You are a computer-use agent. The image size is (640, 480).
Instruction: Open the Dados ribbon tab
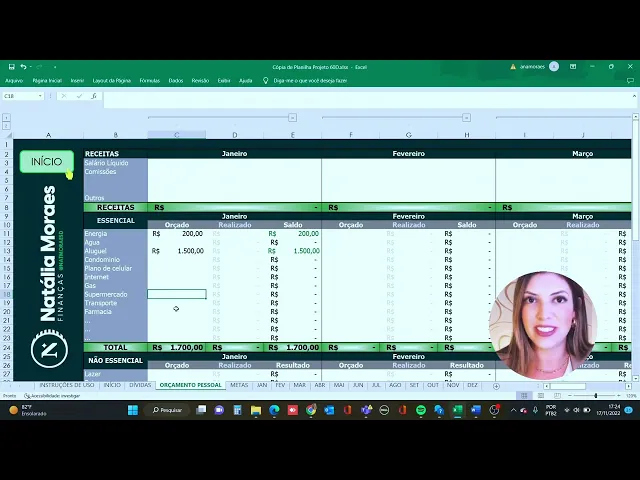click(176, 81)
